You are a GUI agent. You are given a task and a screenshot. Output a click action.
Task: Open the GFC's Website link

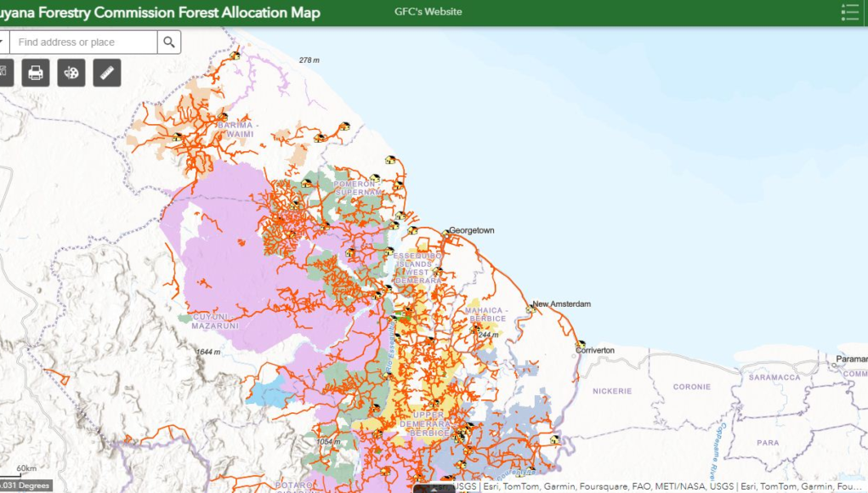pos(428,12)
